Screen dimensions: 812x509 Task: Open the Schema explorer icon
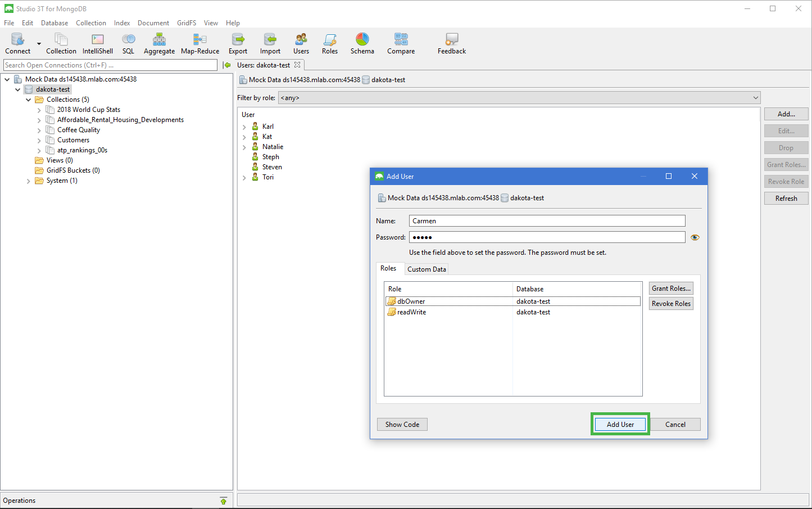pyautogui.click(x=362, y=43)
